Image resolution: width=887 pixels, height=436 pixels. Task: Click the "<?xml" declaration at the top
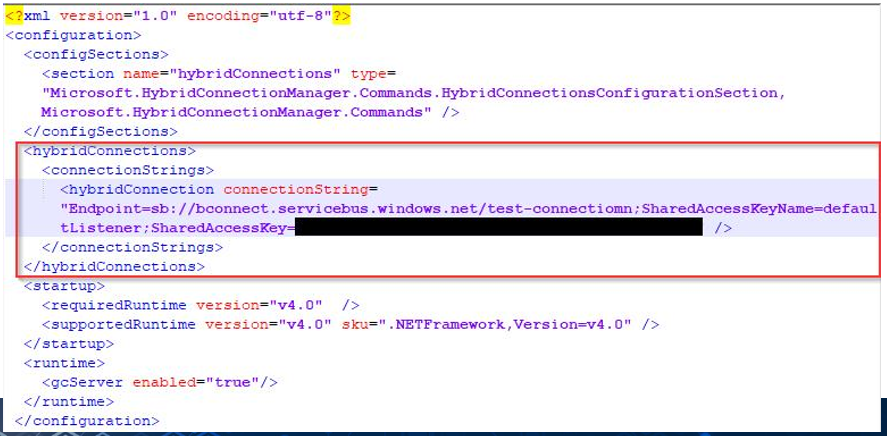tap(28, 16)
